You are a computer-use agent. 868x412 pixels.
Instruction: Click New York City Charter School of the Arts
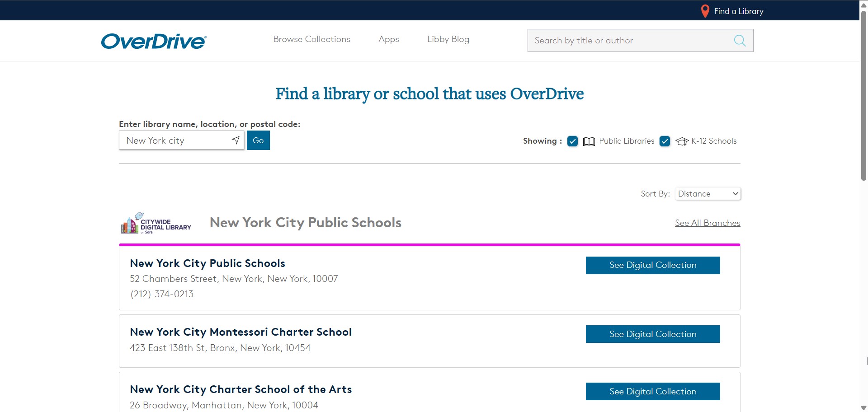click(x=241, y=389)
